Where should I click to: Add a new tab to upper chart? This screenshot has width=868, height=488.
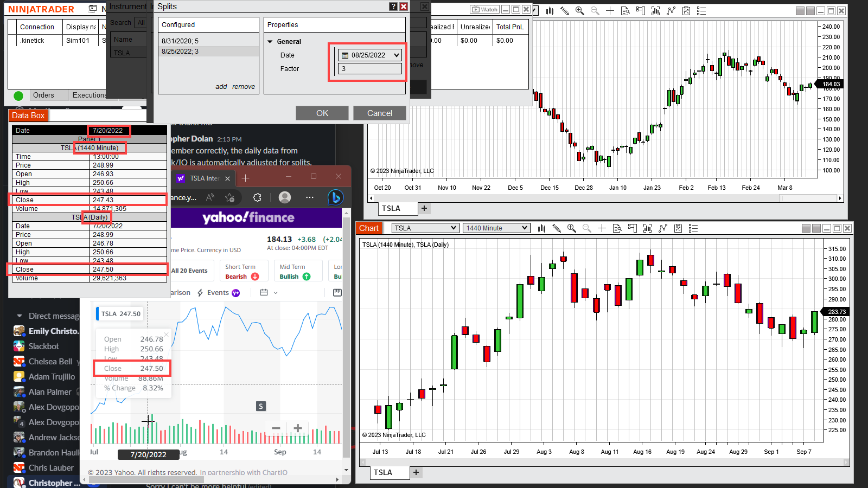[424, 208]
